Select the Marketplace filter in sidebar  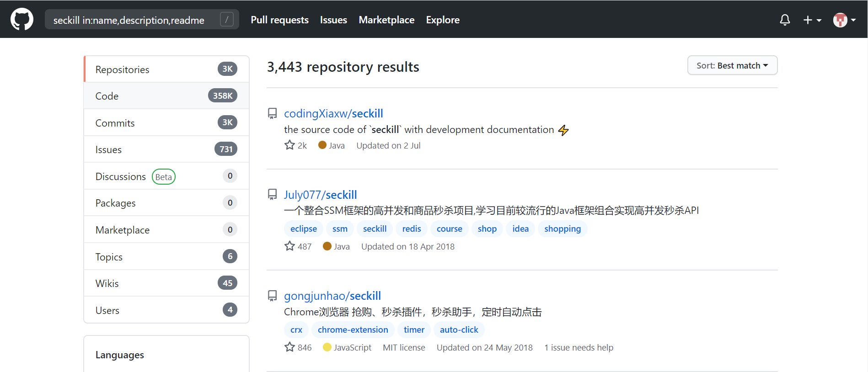(x=166, y=229)
